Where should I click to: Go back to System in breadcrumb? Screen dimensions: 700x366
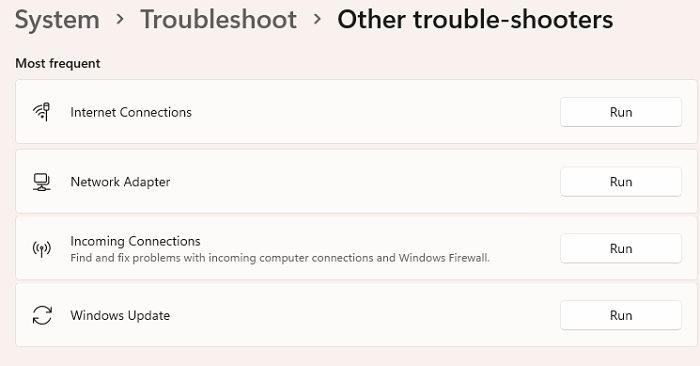coord(57,20)
